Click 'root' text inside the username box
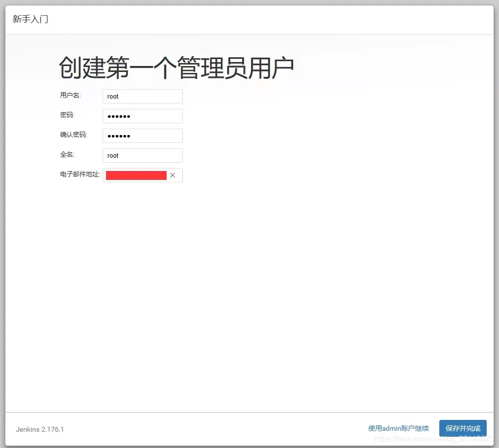 tap(112, 96)
